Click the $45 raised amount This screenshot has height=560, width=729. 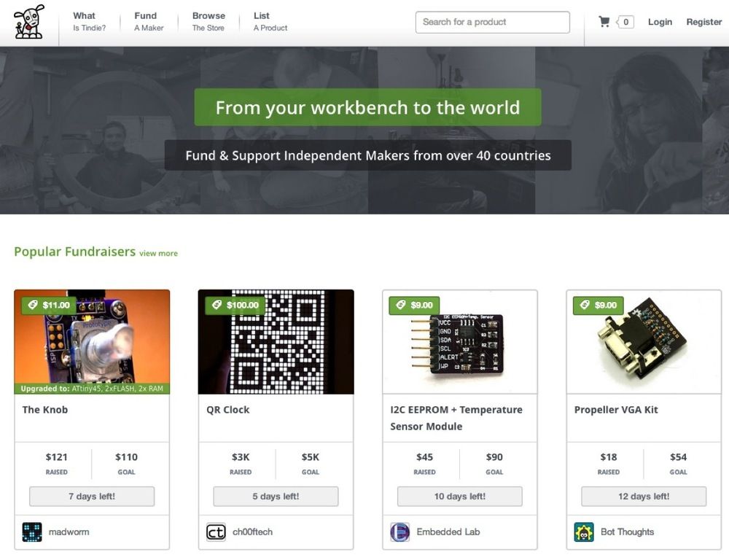[x=424, y=457]
